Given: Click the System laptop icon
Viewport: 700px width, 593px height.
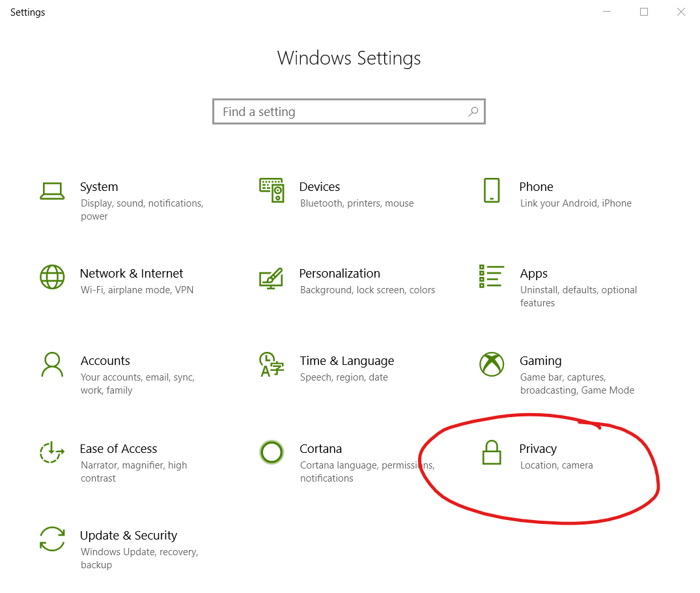Looking at the screenshot, I should (52, 192).
